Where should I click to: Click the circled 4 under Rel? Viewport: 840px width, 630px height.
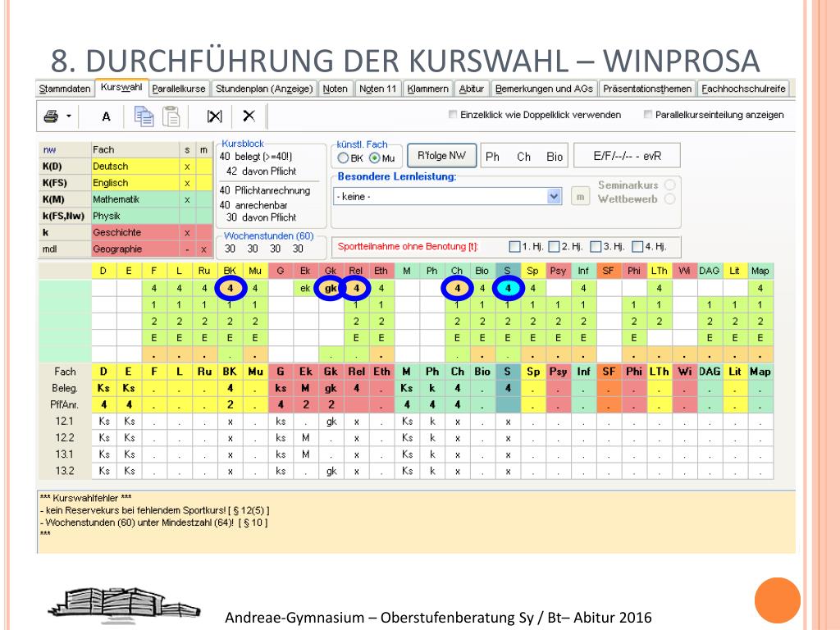pyautogui.click(x=356, y=288)
